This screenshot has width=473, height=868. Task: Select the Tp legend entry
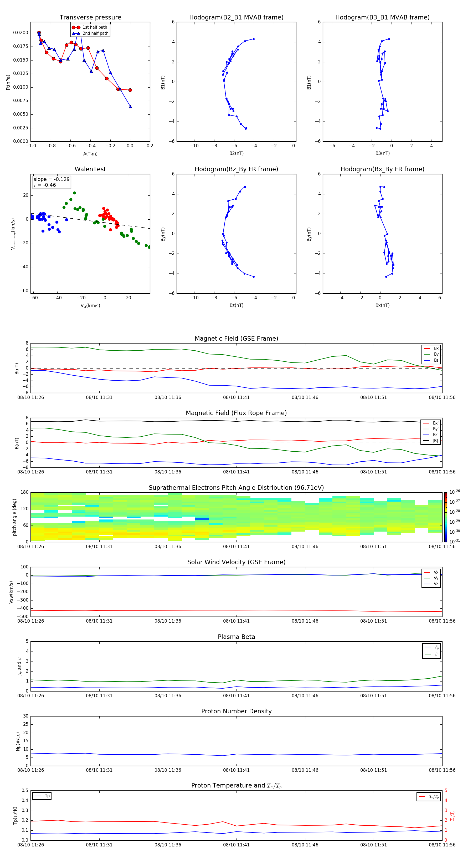(x=42, y=796)
